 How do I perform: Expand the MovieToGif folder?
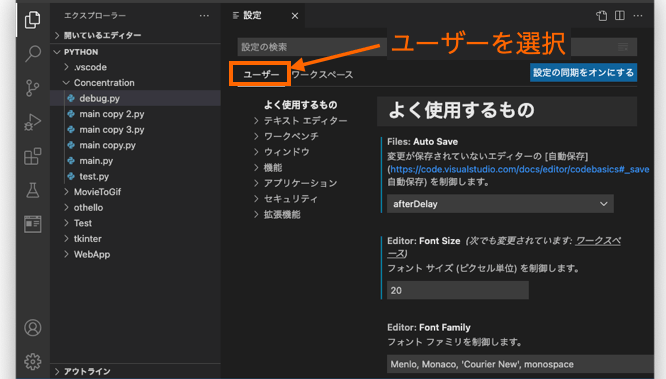pos(135,192)
